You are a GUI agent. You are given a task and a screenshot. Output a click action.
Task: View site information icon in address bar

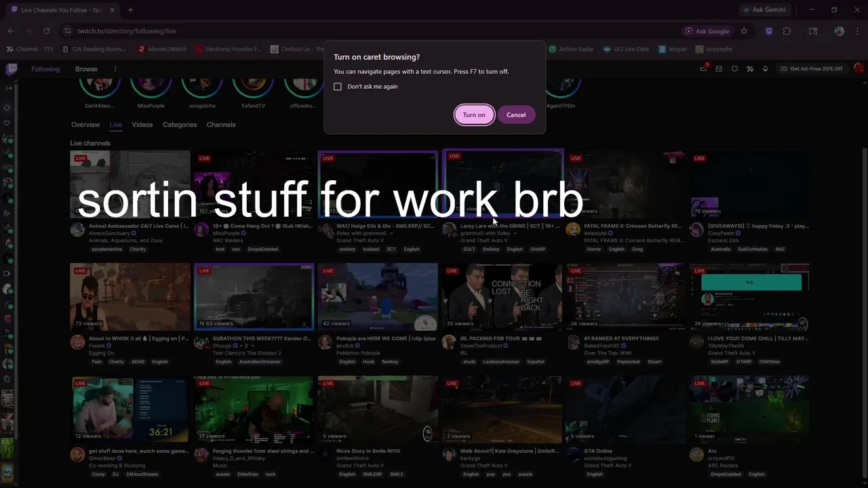(67, 31)
